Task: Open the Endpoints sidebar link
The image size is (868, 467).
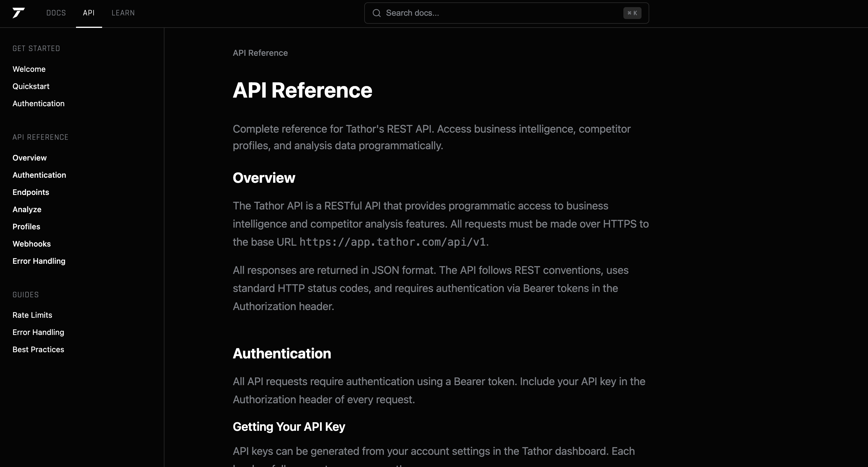Action: 31,192
